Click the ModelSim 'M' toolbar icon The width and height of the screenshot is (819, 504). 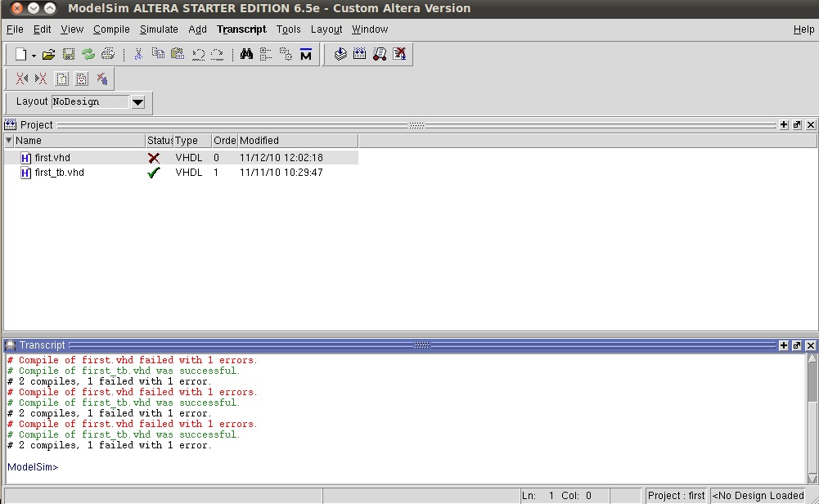click(x=306, y=55)
